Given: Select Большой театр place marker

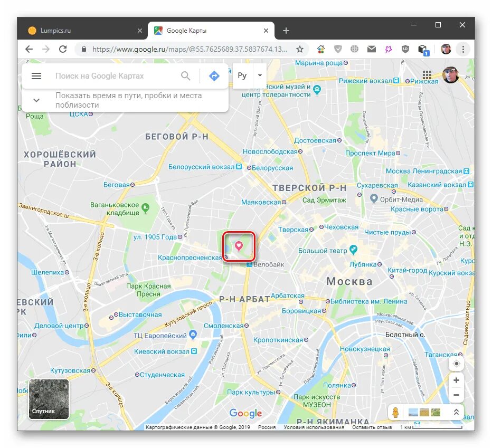Looking at the screenshot, I should [353, 250].
